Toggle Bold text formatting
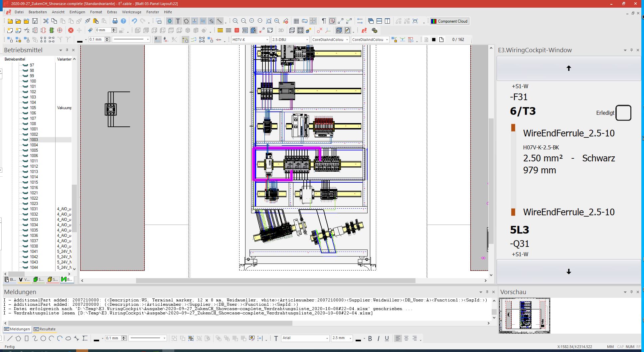Image resolution: width=644 pixels, height=352 pixels. [x=370, y=338]
